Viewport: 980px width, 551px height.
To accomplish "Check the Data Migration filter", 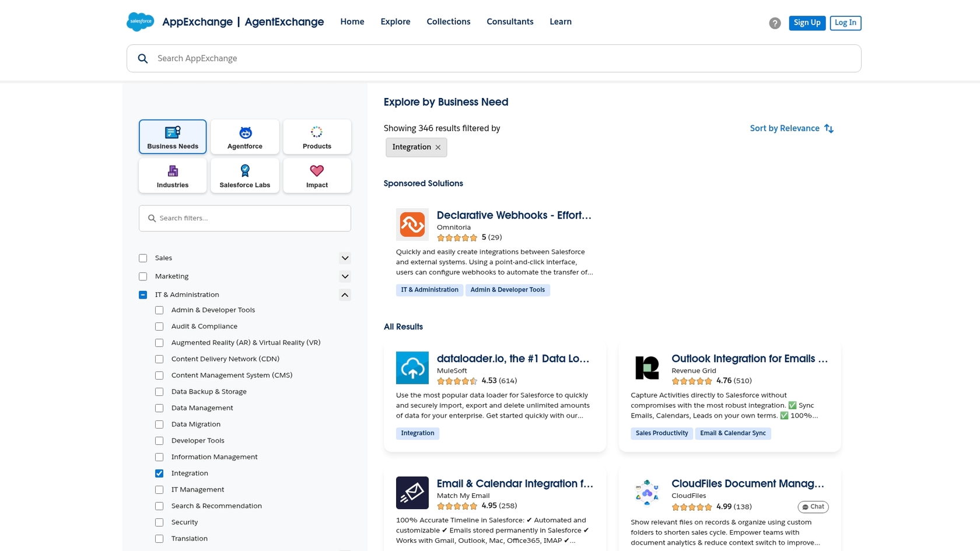I will coord(159,424).
